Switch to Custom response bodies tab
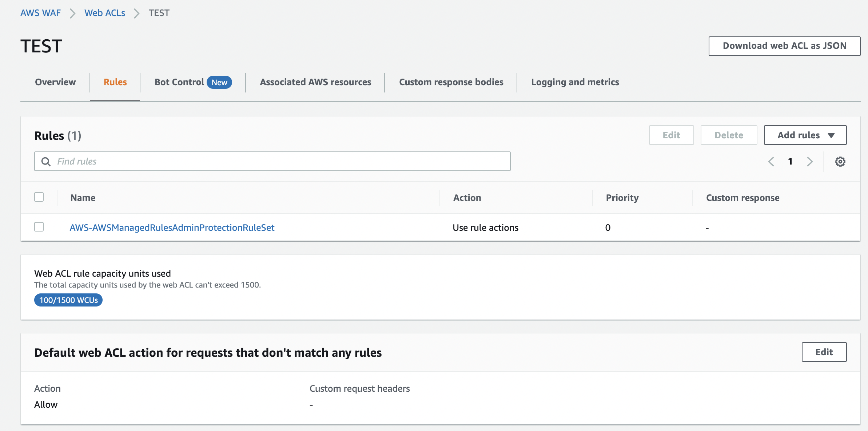Image resolution: width=868 pixels, height=431 pixels. click(451, 82)
